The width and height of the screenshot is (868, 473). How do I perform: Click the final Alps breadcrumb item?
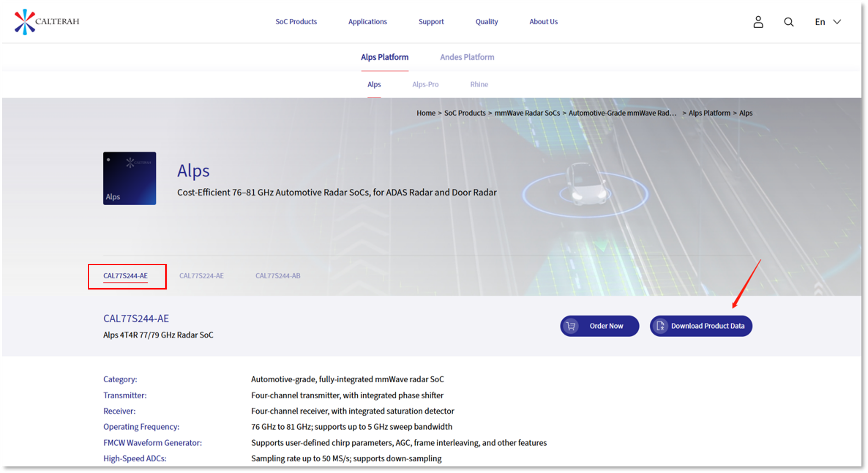pyautogui.click(x=745, y=113)
